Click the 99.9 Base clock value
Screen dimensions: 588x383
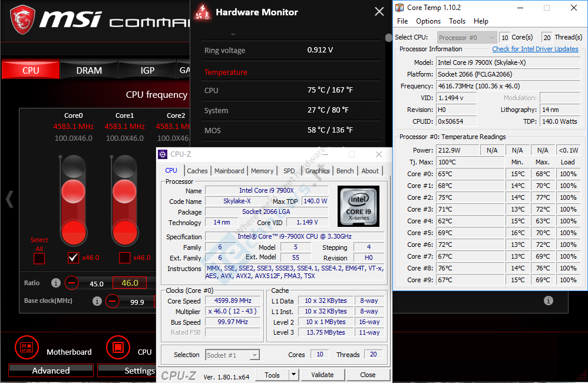tap(137, 302)
